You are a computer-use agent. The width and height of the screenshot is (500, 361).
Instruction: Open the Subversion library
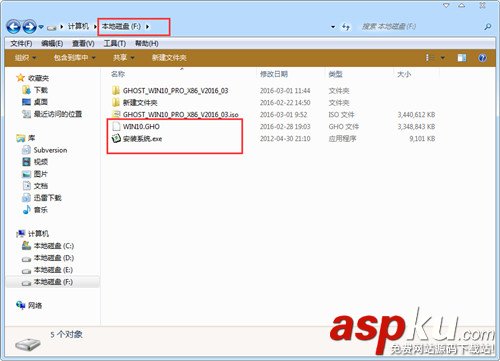click(50, 150)
